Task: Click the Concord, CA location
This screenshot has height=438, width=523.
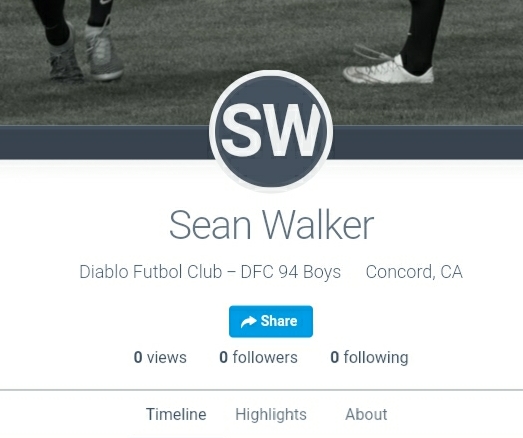Action: click(x=414, y=272)
